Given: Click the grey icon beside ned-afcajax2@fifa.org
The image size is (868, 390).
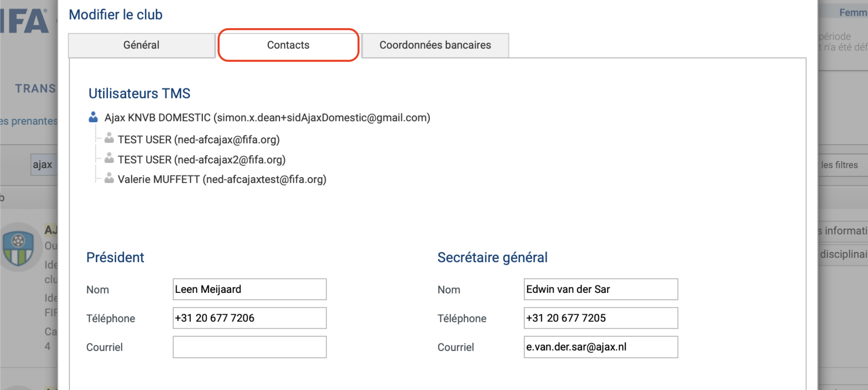Looking at the screenshot, I should click(x=109, y=158).
